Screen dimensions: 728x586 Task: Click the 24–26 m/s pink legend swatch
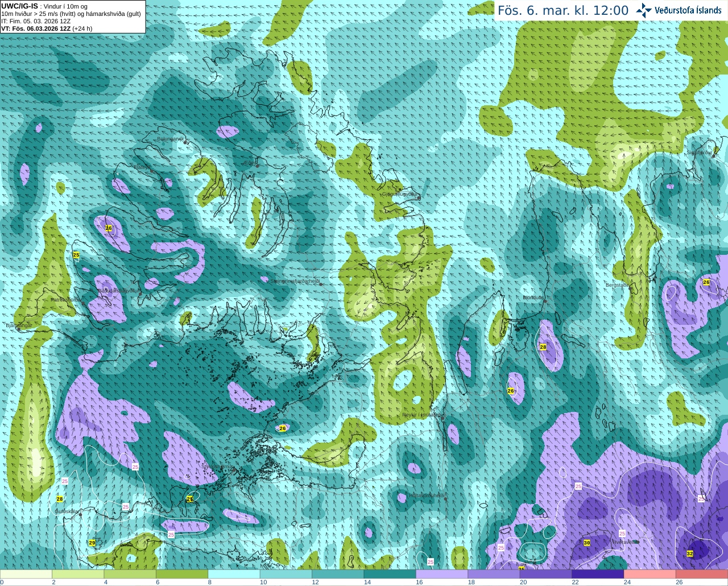coord(651,574)
